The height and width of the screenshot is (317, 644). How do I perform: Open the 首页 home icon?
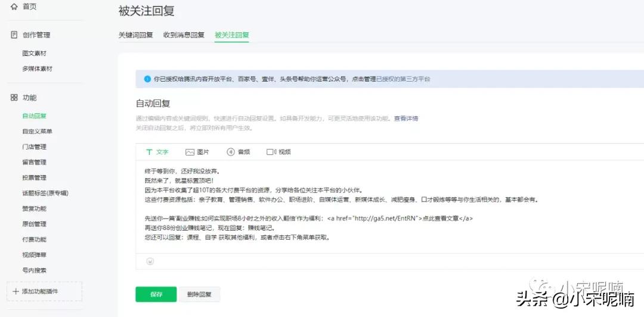point(14,7)
